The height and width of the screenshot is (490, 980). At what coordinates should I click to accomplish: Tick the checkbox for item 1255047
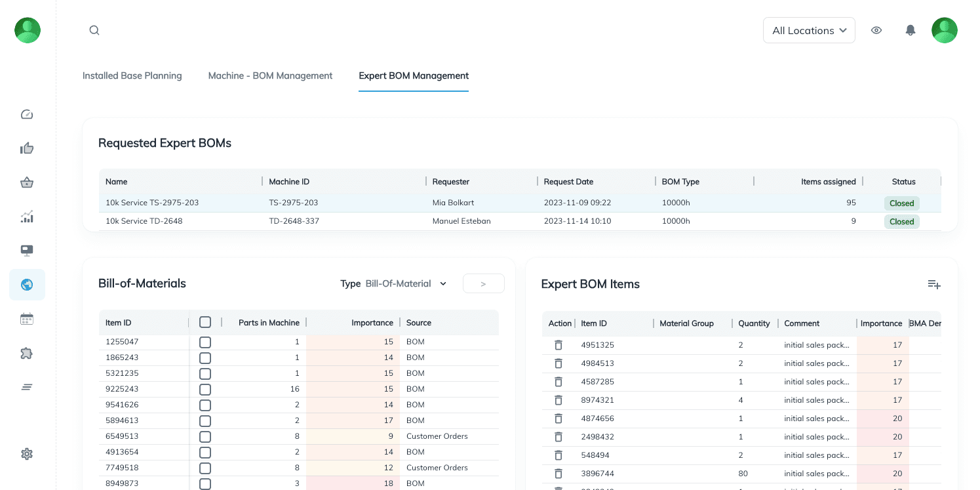(205, 342)
